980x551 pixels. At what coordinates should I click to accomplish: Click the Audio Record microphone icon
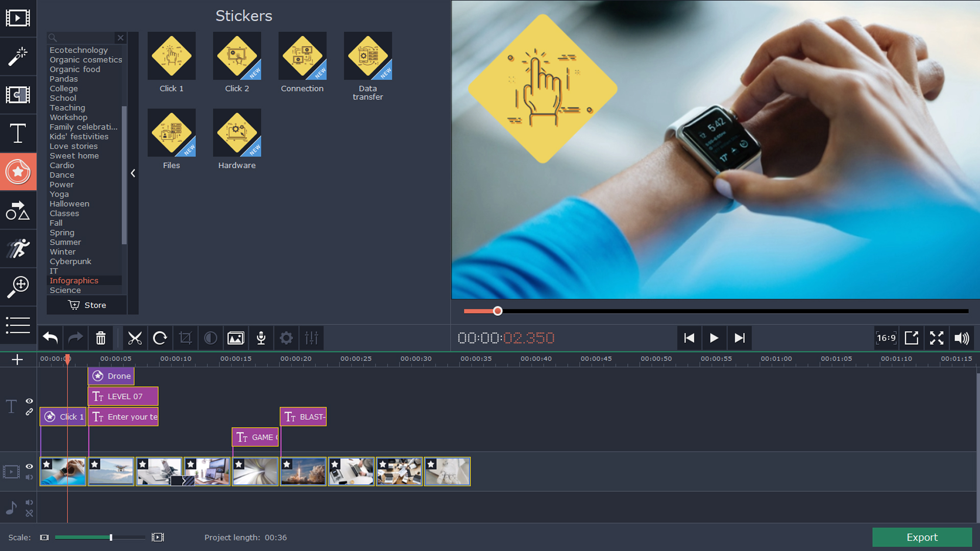click(x=261, y=338)
